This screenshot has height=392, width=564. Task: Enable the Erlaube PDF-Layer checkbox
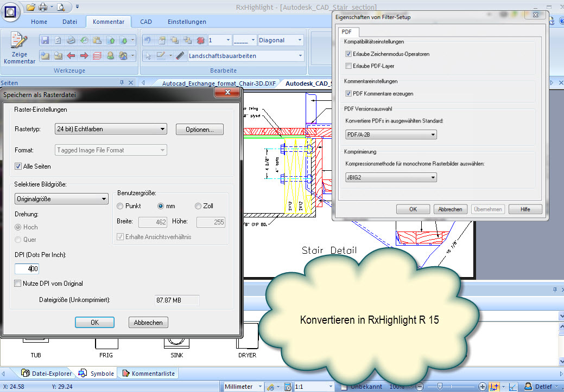click(x=348, y=66)
